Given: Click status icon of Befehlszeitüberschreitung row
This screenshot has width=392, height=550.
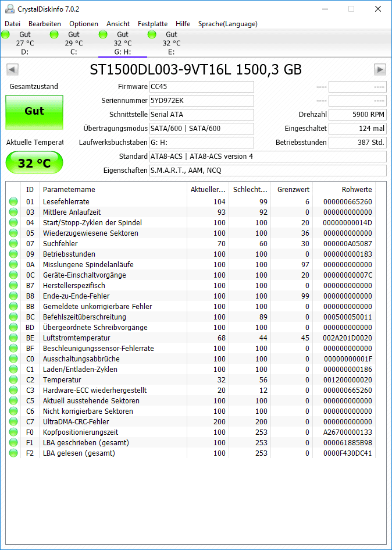Looking at the screenshot, I should (13, 317).
